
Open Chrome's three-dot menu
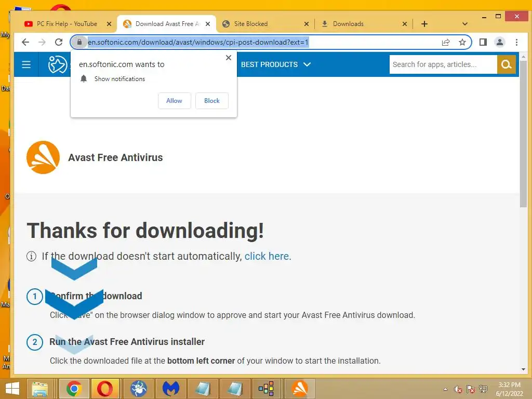tap(516, 42)
